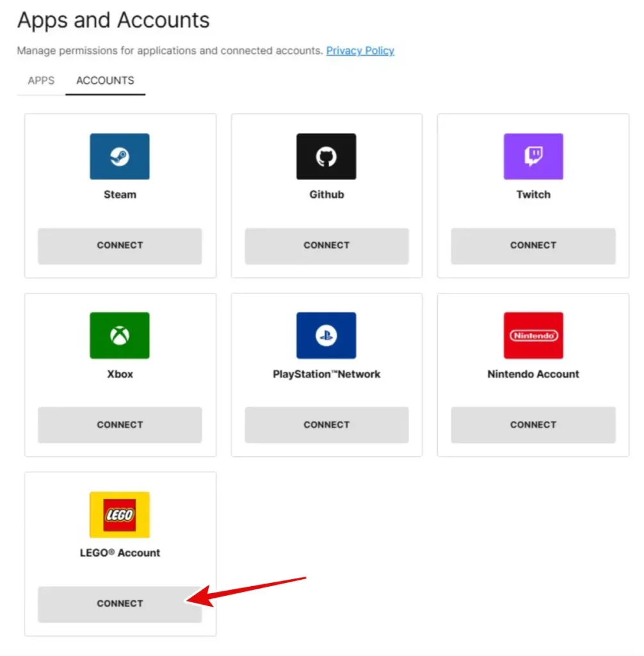The image size is (644, 656).
Task: Connect the Twitch account
Action: [533, 245]
